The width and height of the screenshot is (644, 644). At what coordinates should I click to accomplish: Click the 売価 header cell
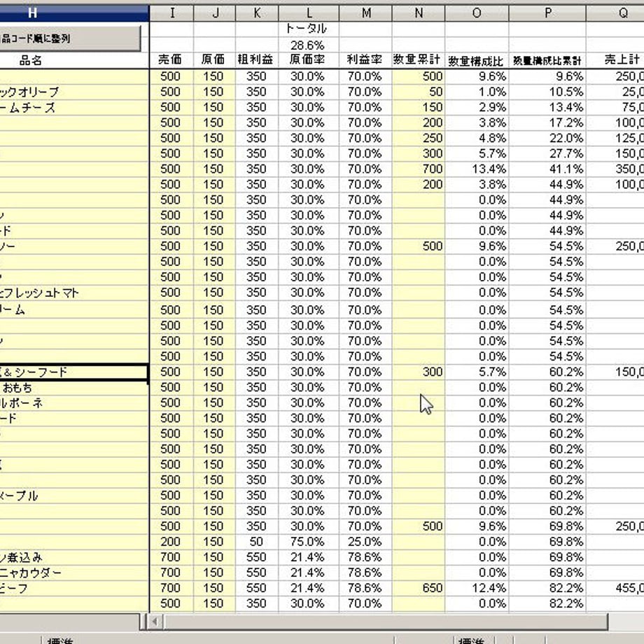[171, 60]
